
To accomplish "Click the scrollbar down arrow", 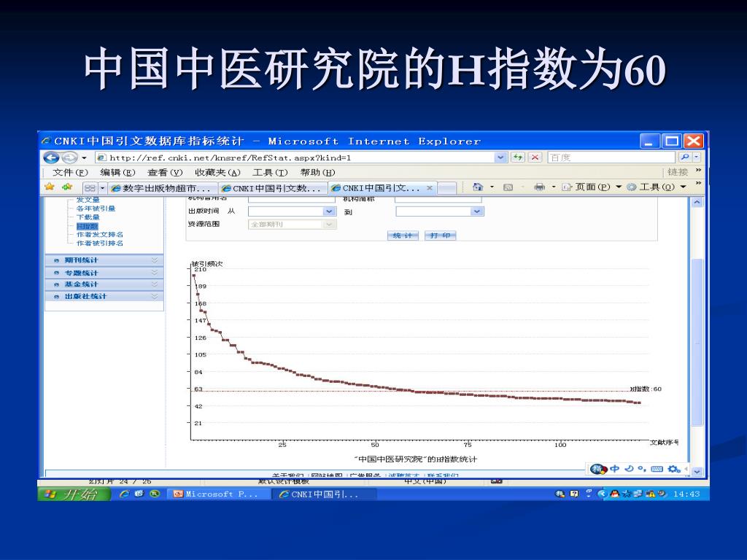I will coord(697,472).
